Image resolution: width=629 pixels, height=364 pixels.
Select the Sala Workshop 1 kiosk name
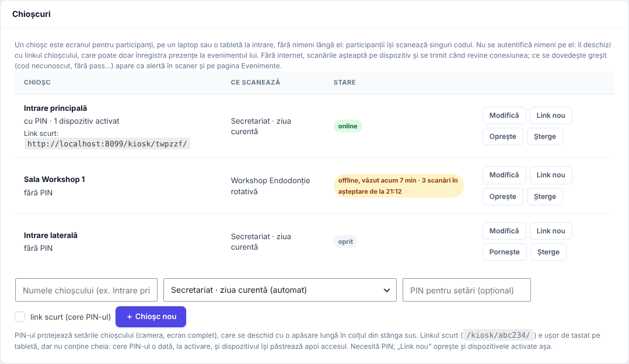pos(54,180)
